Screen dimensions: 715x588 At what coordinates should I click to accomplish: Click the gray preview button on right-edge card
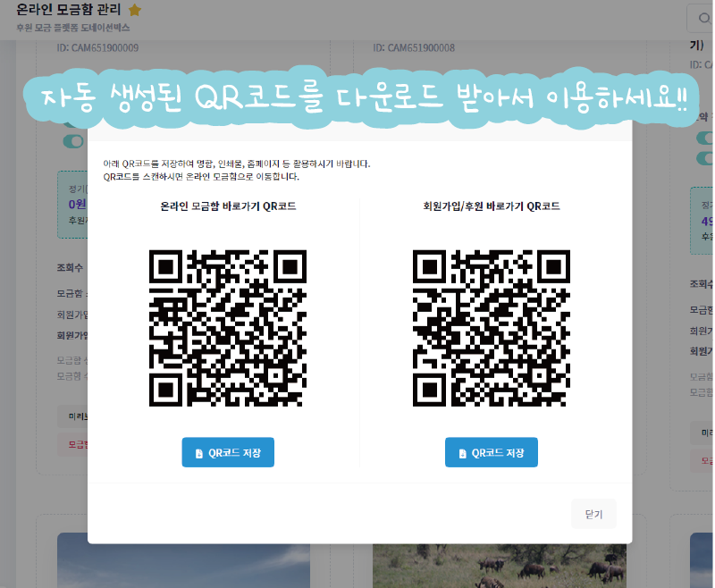tap(702, 433)
